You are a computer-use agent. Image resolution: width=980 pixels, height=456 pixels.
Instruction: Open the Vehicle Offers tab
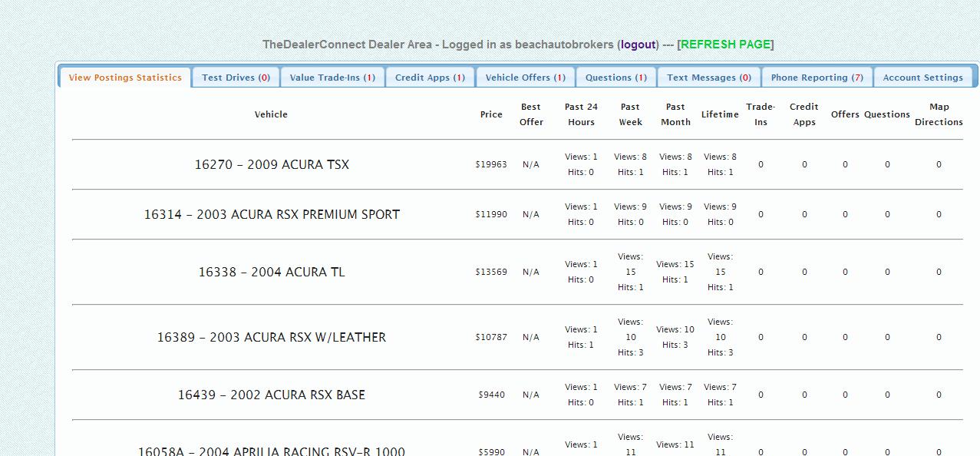[x=526, y=78]
